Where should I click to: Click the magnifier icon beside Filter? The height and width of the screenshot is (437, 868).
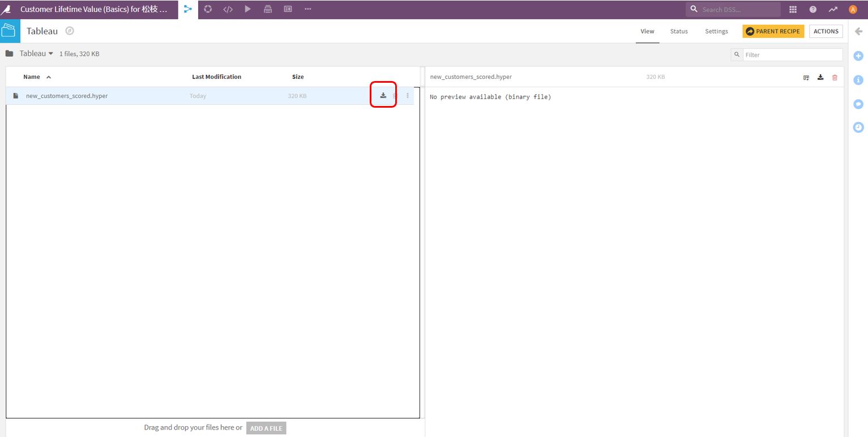(x=737, y=55)
